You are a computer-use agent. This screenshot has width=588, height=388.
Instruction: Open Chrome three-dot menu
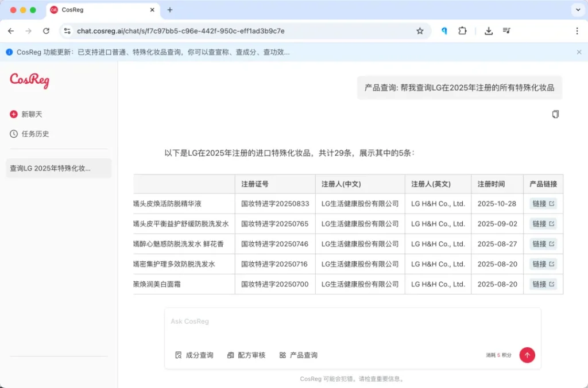click(x=577, y=31)
